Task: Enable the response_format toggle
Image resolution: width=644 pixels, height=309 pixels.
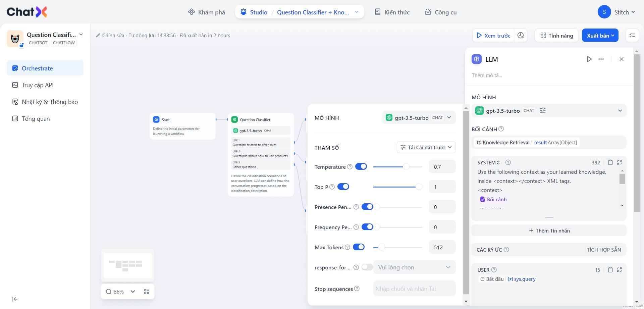Action: tap(367, 267)
